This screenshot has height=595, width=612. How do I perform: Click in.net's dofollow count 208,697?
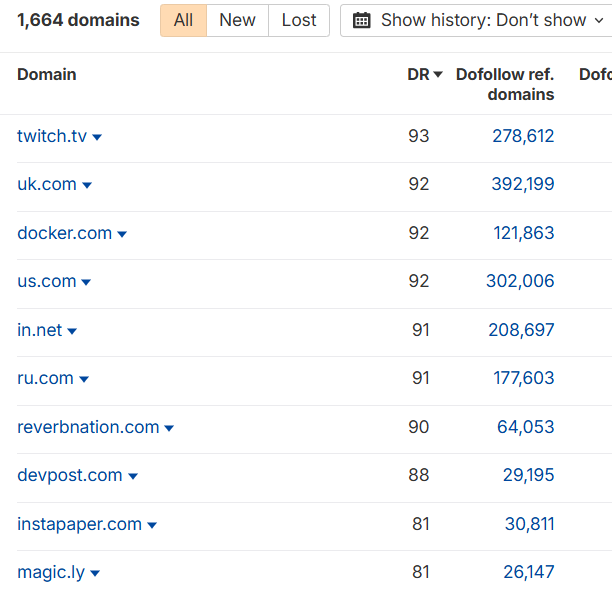tap(521, 330)
